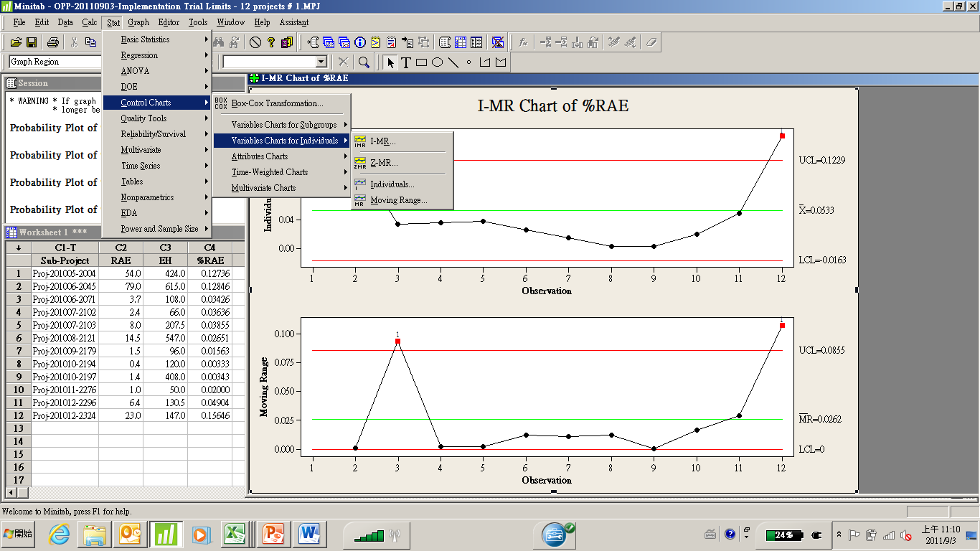Choose Box-Cox Transformation... entry
This screenshot has width=980, height=551.
pos(282,103)
